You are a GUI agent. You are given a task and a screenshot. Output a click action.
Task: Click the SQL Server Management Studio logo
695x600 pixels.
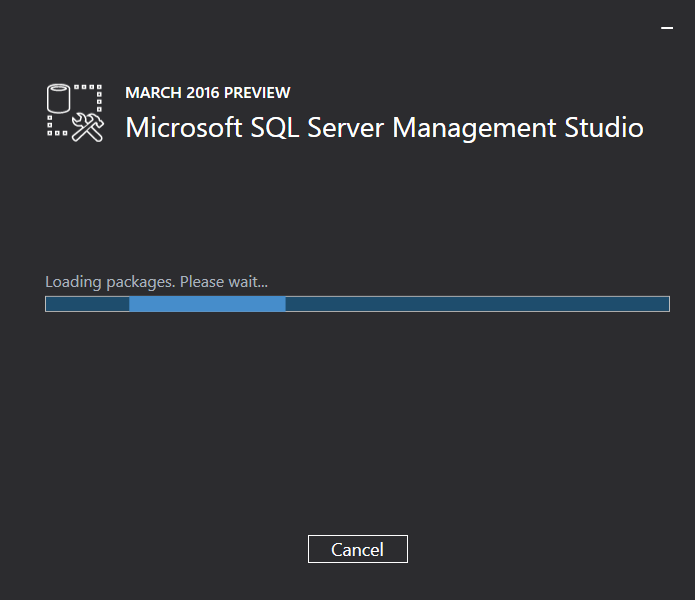point(75,113)
